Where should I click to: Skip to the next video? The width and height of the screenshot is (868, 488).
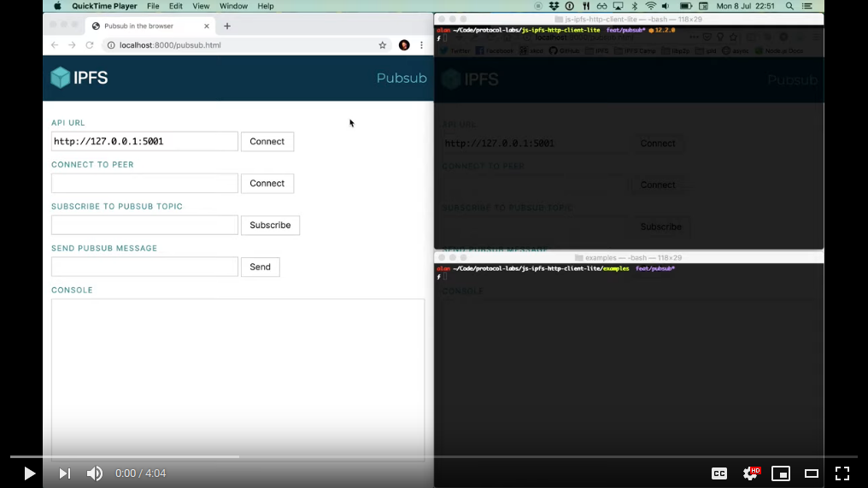pos(65,473)
